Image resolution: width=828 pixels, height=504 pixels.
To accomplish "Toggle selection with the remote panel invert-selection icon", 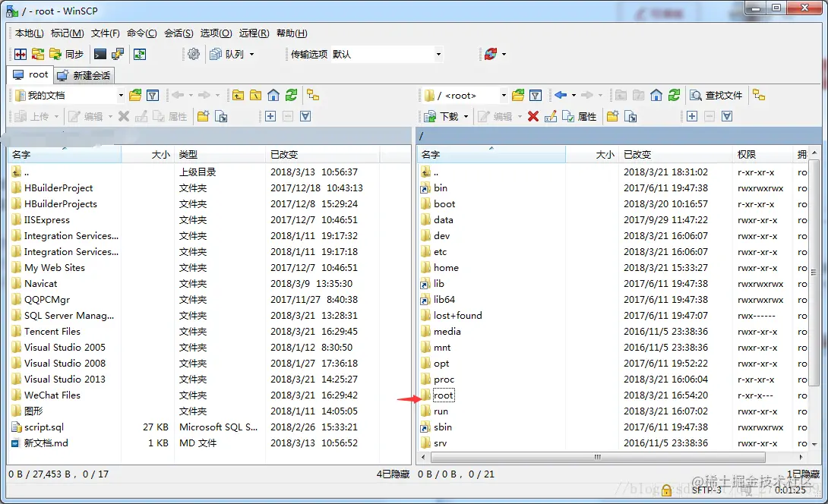I will 725,116.
